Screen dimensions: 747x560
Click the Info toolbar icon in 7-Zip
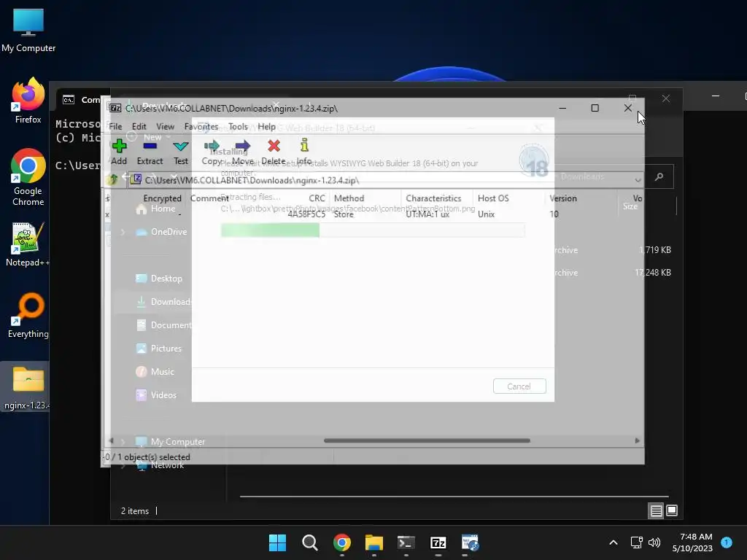coord(304,152)
